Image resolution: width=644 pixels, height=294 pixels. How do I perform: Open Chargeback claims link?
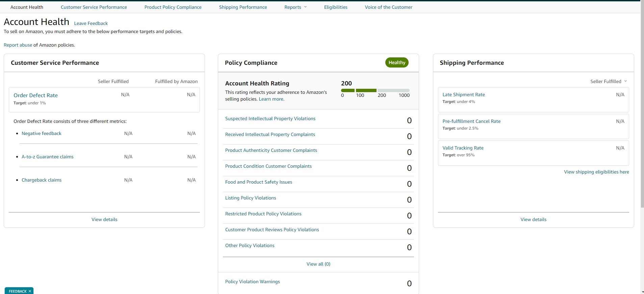click(42, 180)
